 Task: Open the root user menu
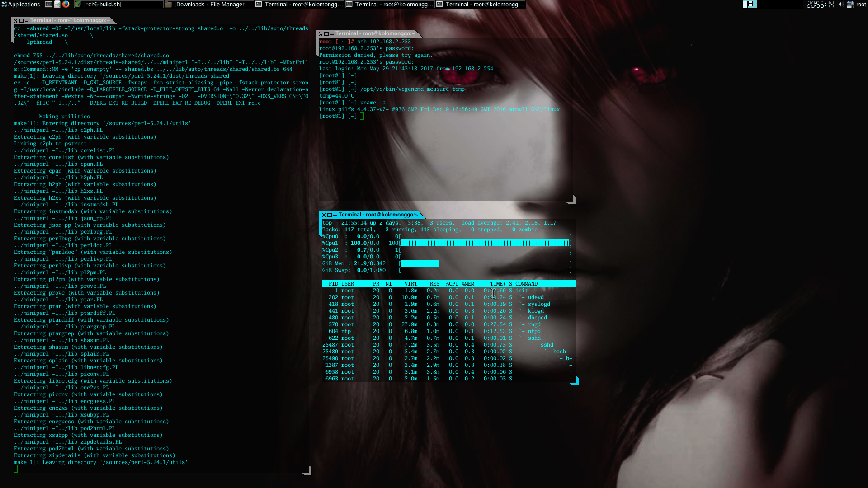click(861, 4)
